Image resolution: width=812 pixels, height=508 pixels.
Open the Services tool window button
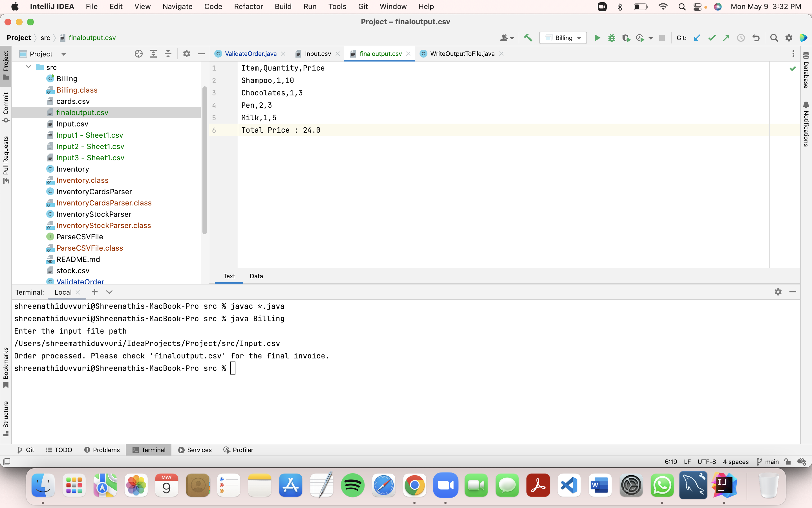195,450
